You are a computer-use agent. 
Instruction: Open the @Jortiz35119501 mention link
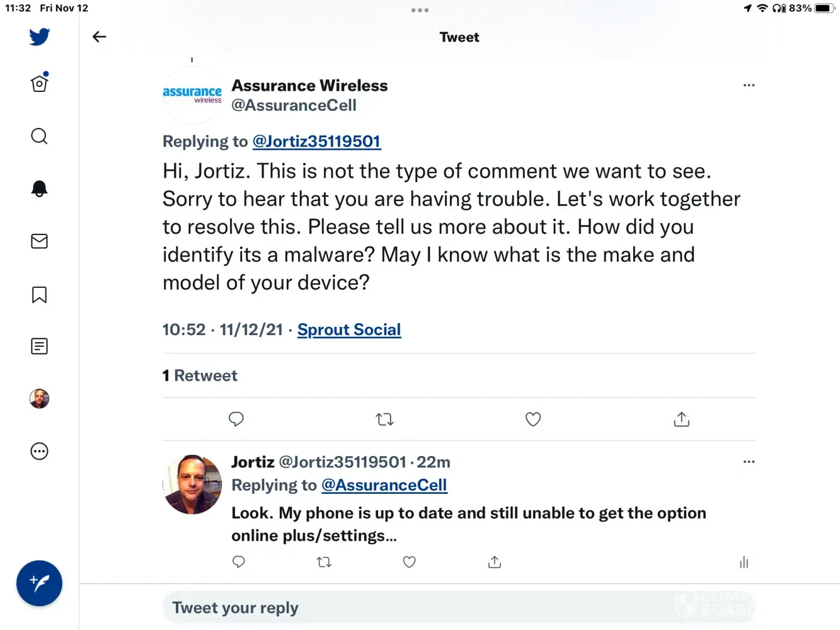tap(316, 141)
